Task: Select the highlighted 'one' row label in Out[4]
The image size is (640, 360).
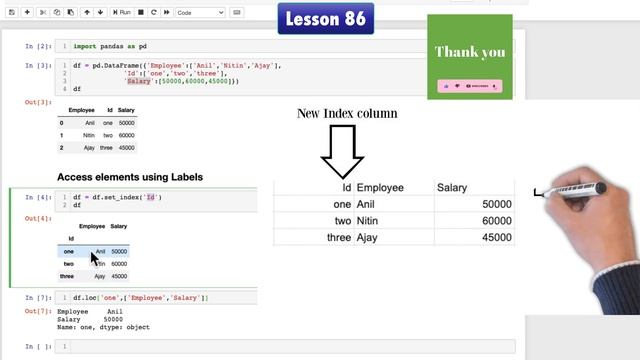Action: [x=69, y=251]
